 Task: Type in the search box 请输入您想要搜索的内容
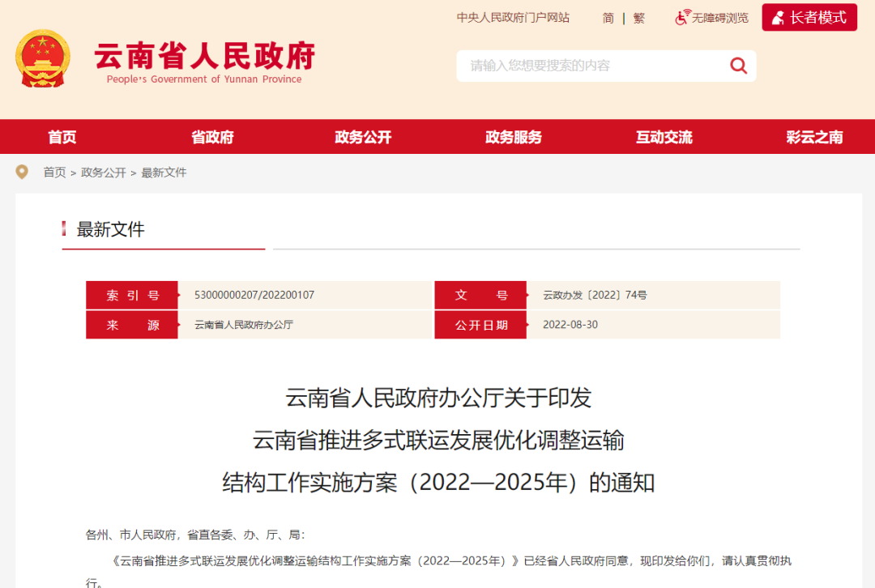pos(591,66)
